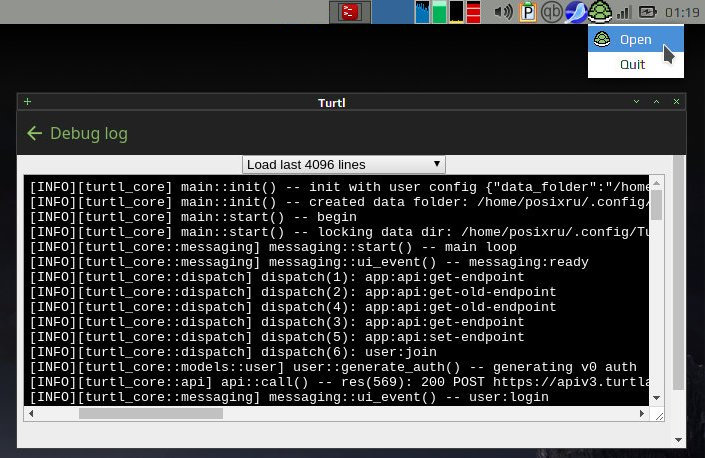Go back using the Debug log arrow
Screen dimensions: 705x458
[x=34, y=133]
